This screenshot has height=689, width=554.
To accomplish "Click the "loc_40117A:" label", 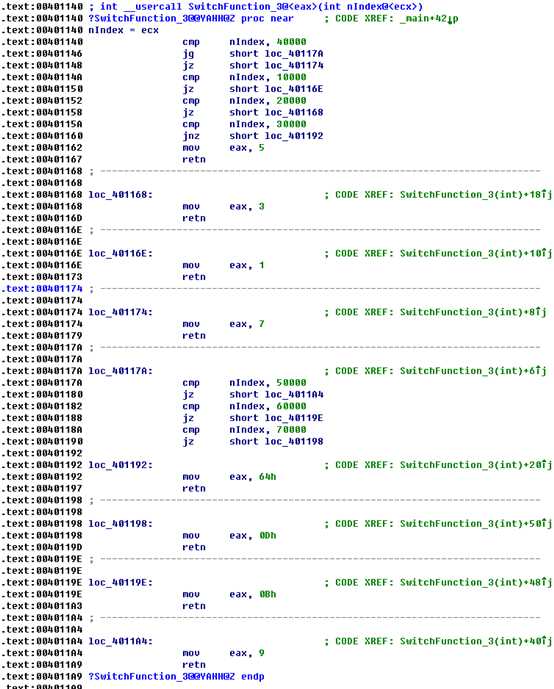I will [x=120, y=371].
